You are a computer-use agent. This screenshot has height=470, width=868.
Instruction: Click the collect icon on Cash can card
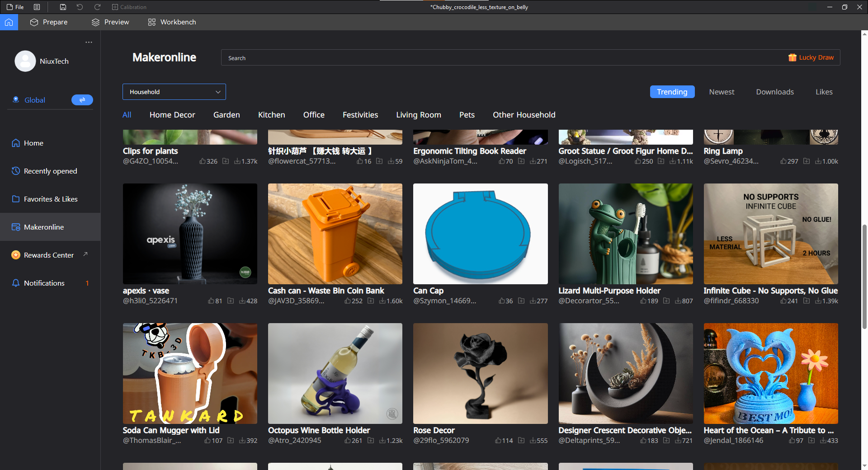[371, 301]
